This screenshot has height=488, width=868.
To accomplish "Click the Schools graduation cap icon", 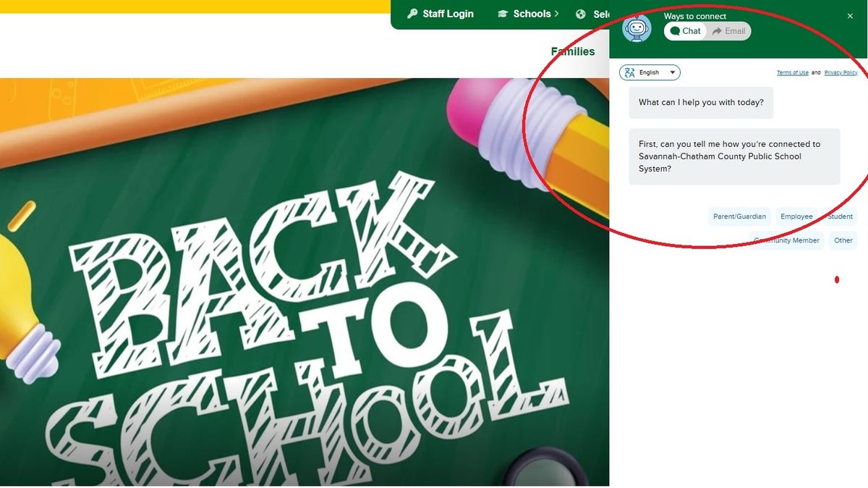I will pos(503,14).
